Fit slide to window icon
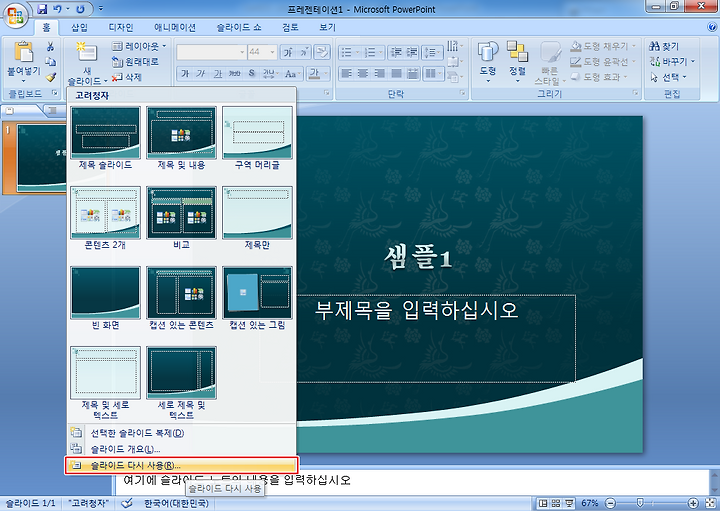The width and height of the screenshot is (720, 511). coord(711,503)
